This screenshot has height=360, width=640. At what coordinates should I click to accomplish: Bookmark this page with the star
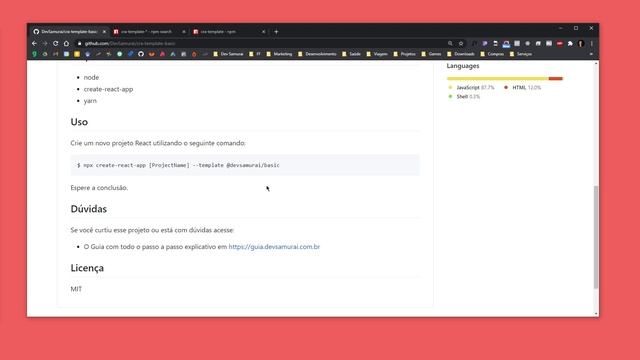461,43
